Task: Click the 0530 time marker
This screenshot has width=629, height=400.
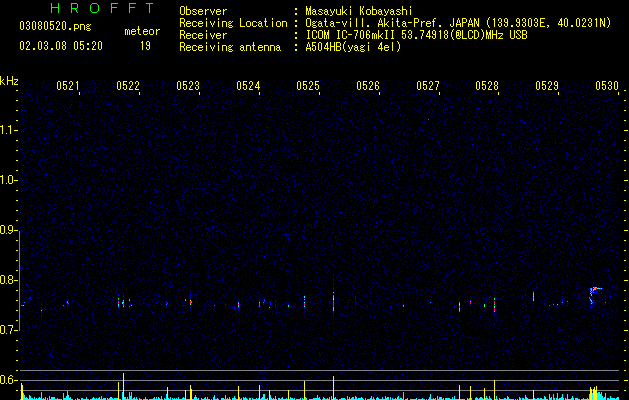Action: coord(607,85)
